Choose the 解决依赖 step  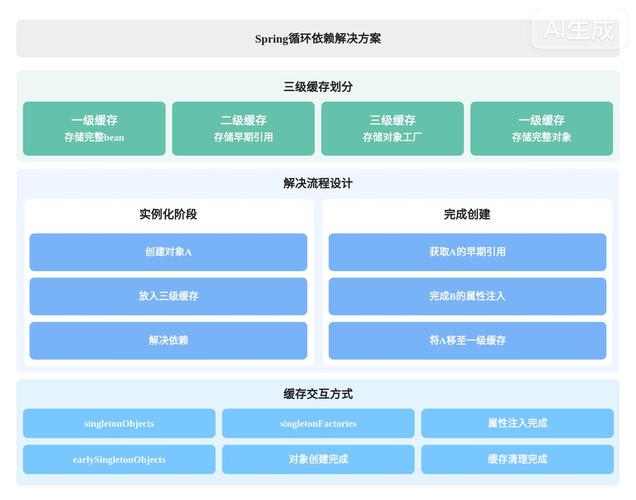tap(168, 340)
